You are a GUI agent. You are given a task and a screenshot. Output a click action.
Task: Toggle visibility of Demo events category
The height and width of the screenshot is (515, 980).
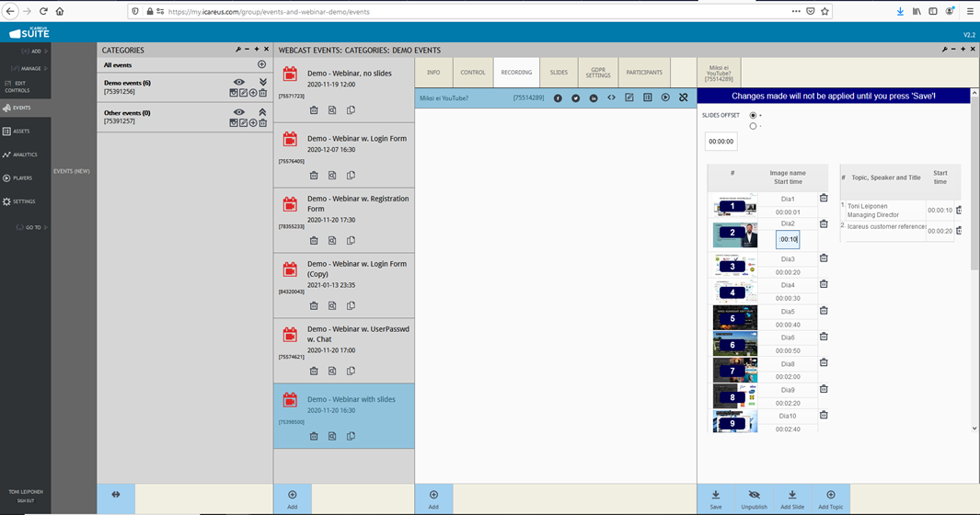(x=238, y=82)
